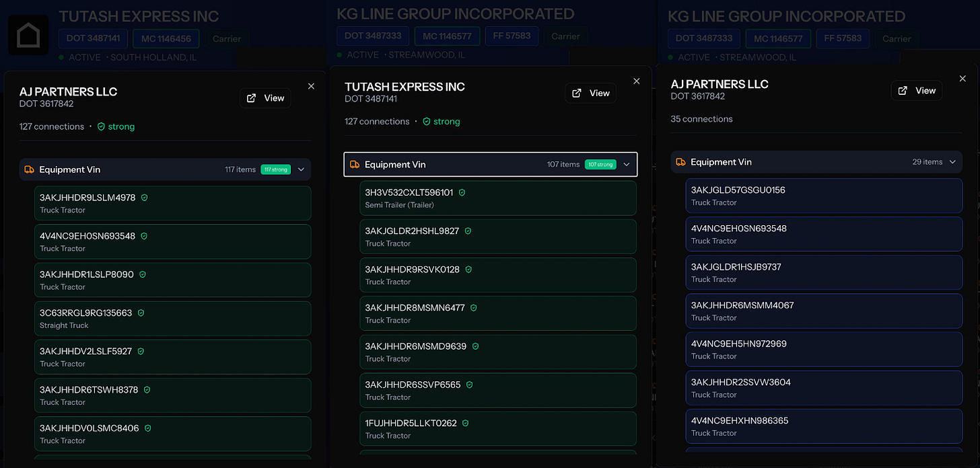Click the shield icon beside VIN 3AKJHHDR6SSVP6565
This screenshot has height=468, width=980.
pos(469,385)
